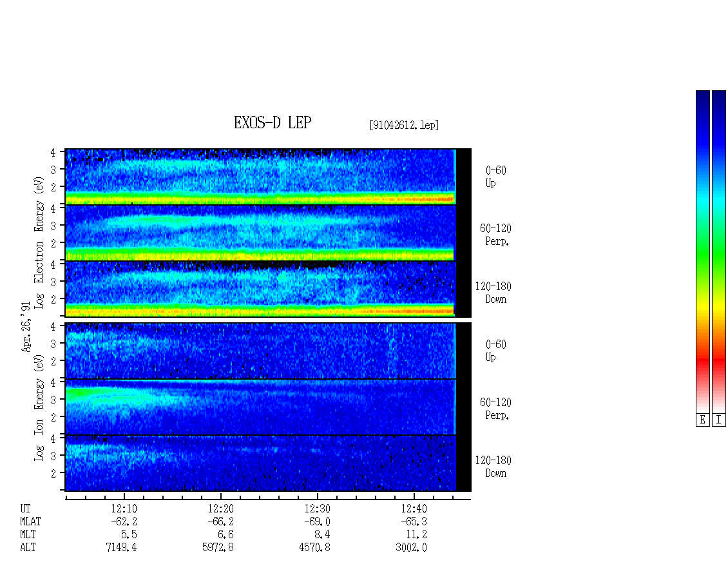
Task: Select the MLAT value -66.2
Action: [220, 521]
